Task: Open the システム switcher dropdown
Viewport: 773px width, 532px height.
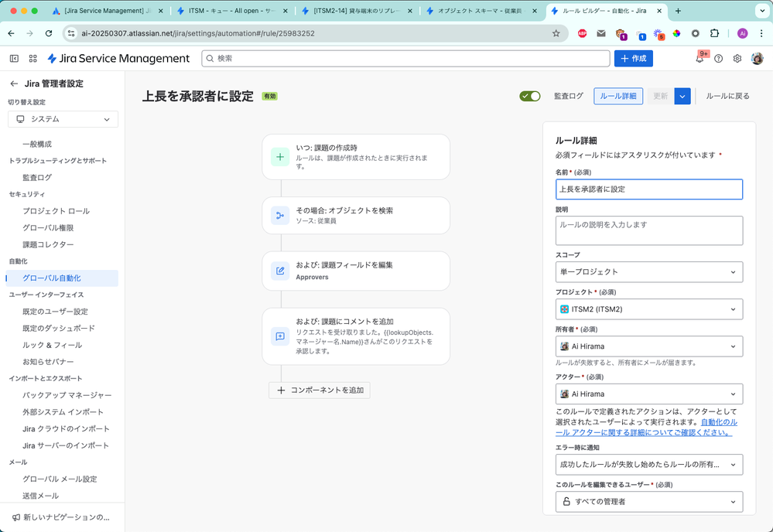Action: click(x=62, y=118)
